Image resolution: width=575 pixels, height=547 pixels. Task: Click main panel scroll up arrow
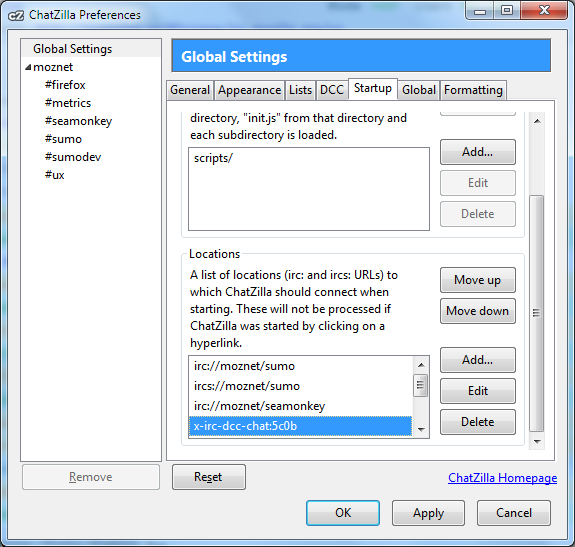click(537, 121)
